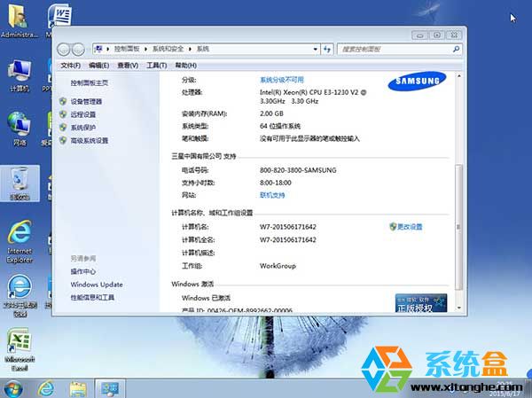Open the 高级系统设置 link
Viewport: 532px width, 398px height.
(x=90, y=140)
